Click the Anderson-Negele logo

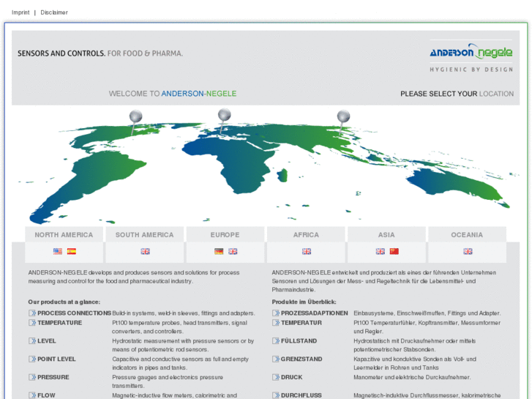(471, 57)
